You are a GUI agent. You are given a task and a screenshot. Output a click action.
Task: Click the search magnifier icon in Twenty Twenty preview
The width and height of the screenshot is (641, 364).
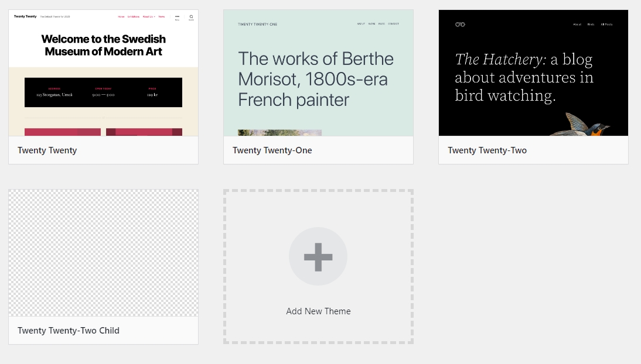point(191,17)
